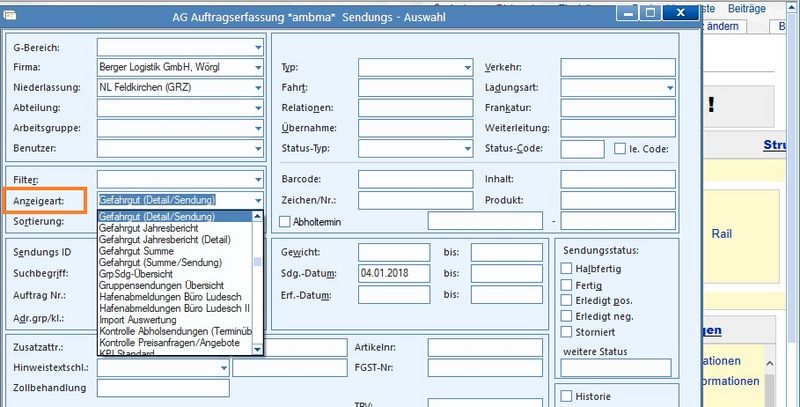Click the Übernahme field
This screenshot has height=407, width=800.
click(x=416, y=129)
